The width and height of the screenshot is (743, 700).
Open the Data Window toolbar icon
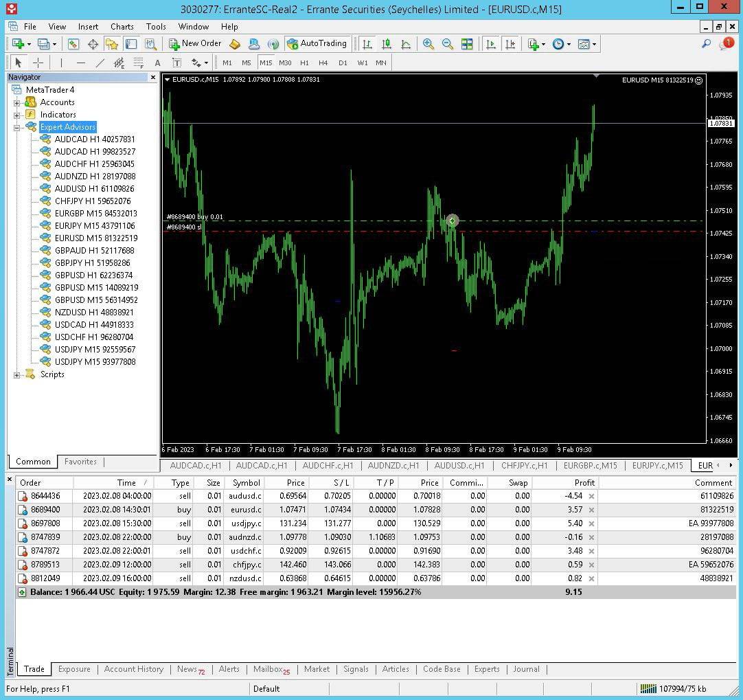point(93,44)
